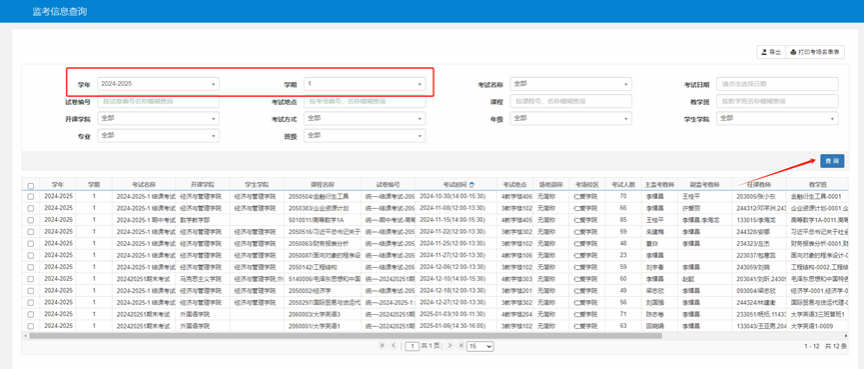The width and height of the screenshot is (864, 369).
Task: Check the row for 企业资源计划 course
Action: tap(30, 208)
